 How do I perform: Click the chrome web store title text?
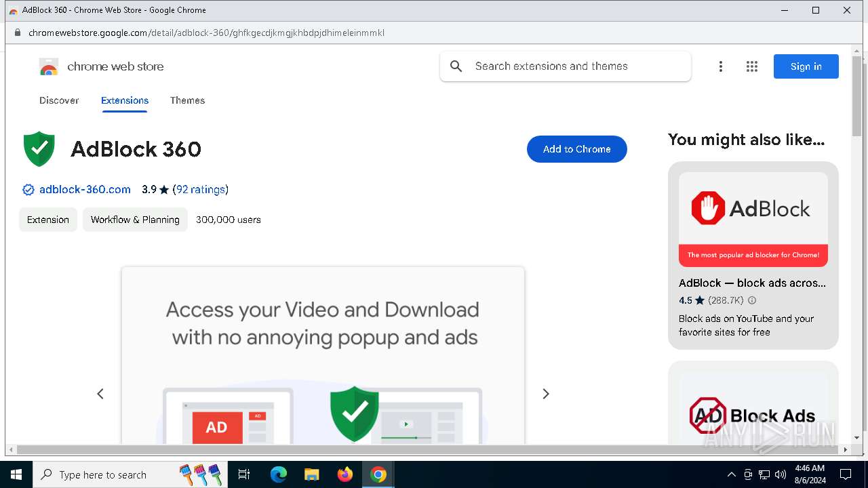point(115,66)
